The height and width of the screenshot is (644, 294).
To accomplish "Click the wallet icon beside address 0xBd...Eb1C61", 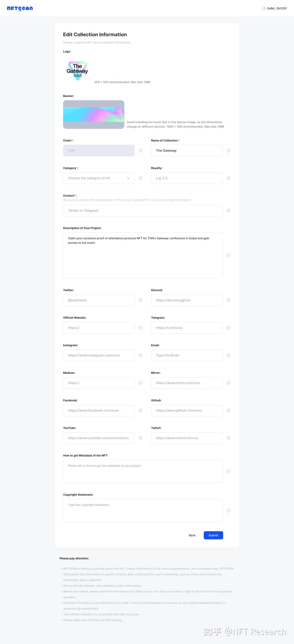I will (x=264, y=8).
